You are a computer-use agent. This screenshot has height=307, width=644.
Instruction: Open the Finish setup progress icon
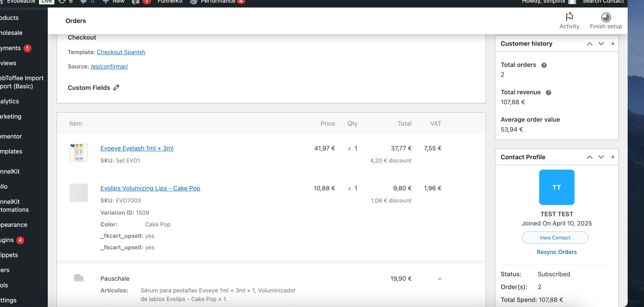[x=606, y=17]
